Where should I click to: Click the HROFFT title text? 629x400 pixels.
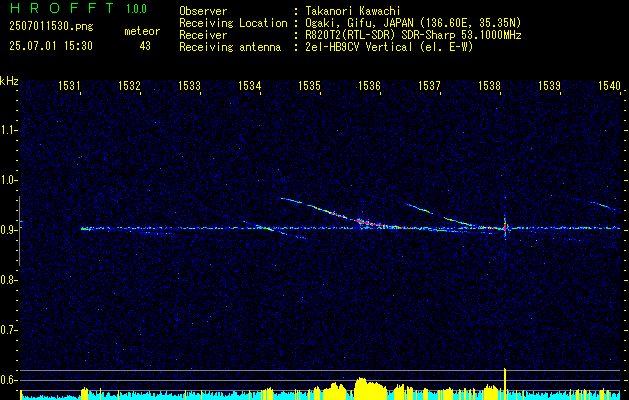(x=62, y=8)
